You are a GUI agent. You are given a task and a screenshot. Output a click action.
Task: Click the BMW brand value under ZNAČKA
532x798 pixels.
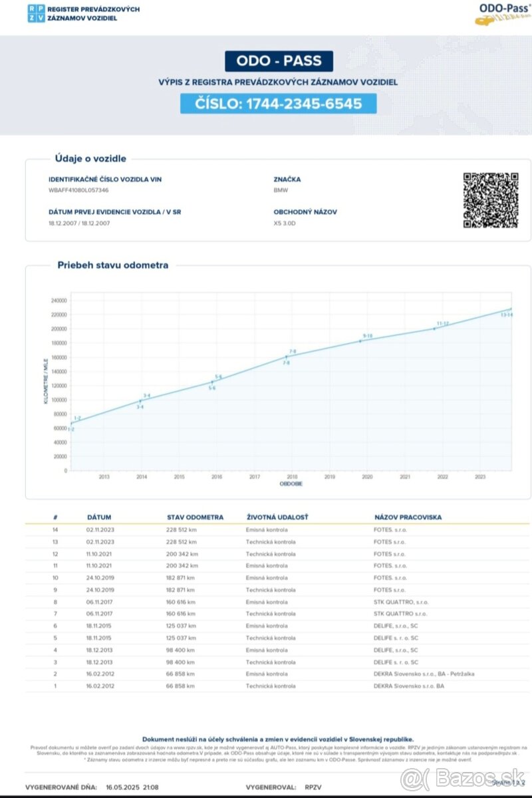281,190
